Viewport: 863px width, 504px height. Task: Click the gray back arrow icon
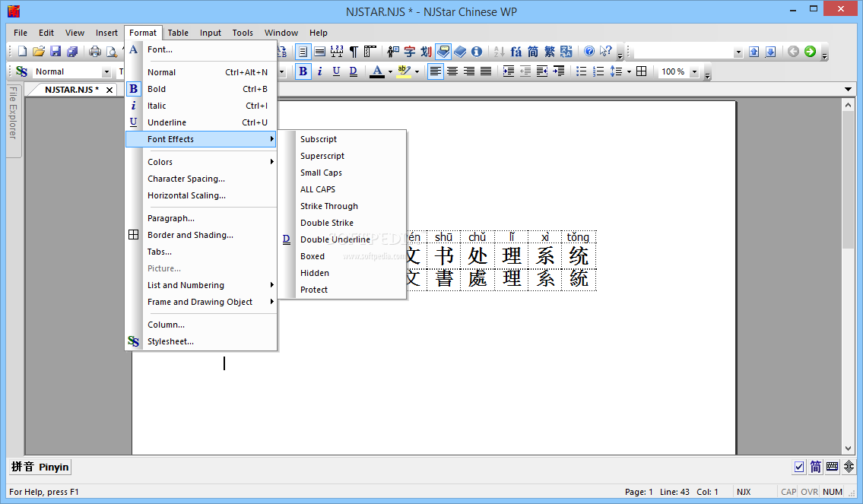(x=793, y=51)
